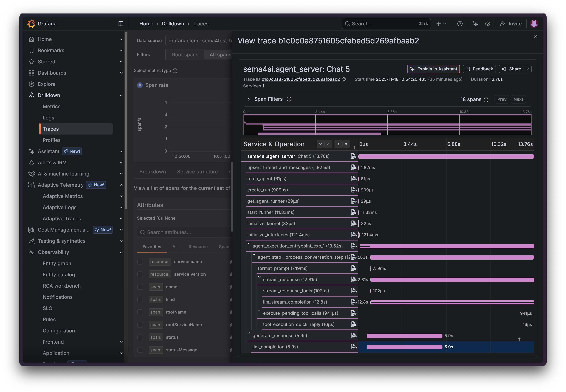Check the span name attribute checkbox

pyautogui.click(x=140, y=287)
